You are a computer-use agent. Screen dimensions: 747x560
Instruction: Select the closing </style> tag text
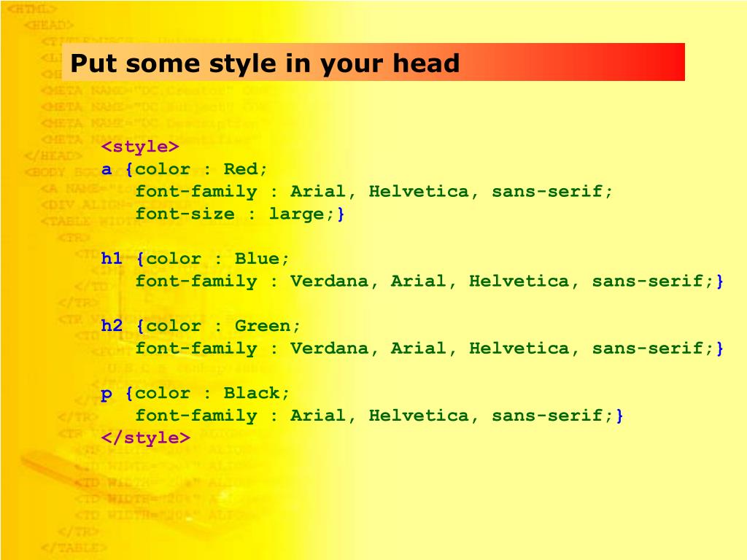point(146,438)
